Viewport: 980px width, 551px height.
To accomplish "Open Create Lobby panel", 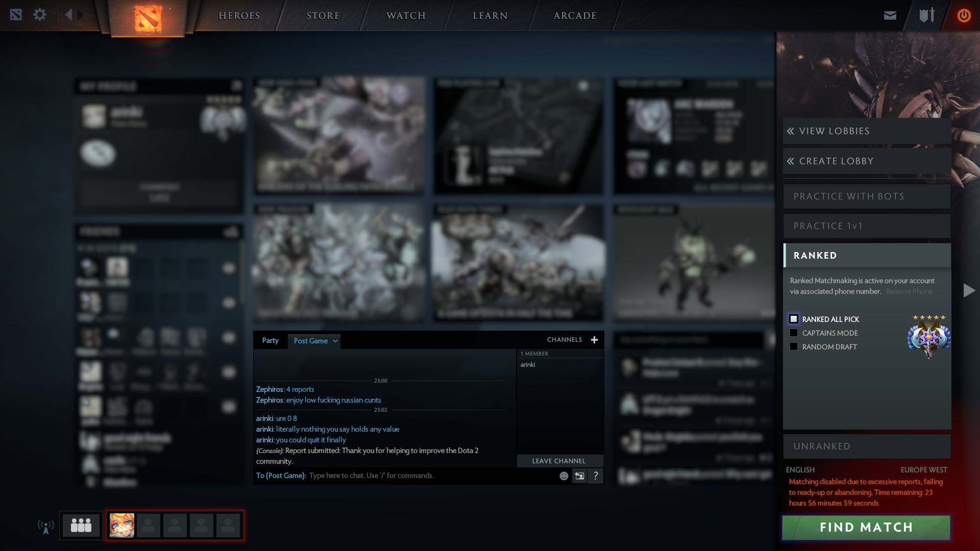I will coord(867,161).
